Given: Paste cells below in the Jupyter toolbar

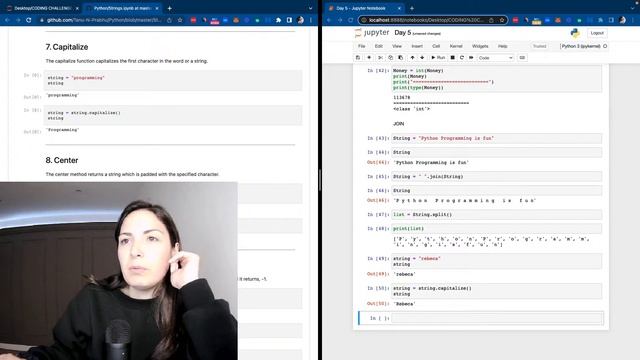Looking at the screenshot, I should click(400, 58).
